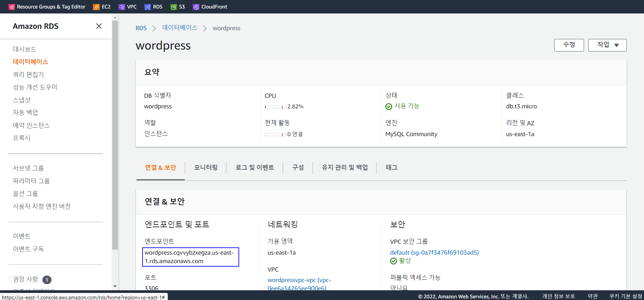
Task: Click the sidebar scrollbar thumb
Action: click(x=115, y=135)
